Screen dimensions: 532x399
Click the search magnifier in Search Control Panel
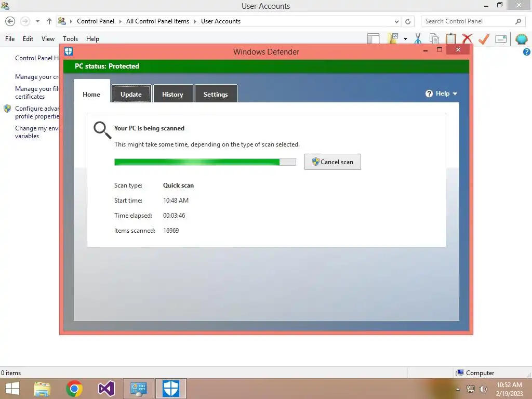point(518,21)
